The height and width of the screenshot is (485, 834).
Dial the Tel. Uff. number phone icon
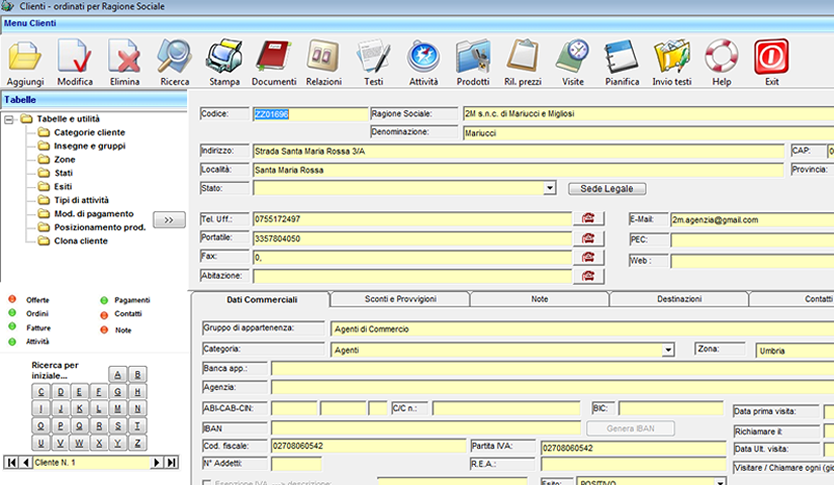pos(588,219)
